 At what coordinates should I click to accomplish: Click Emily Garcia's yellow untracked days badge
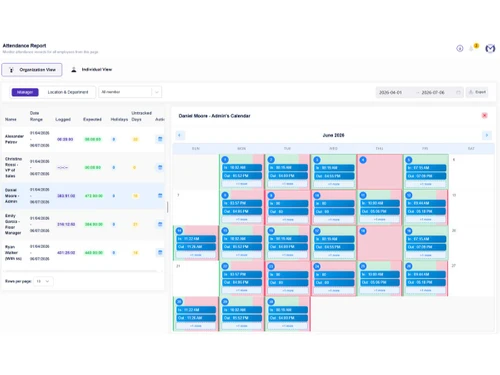[x=135, y=224]
